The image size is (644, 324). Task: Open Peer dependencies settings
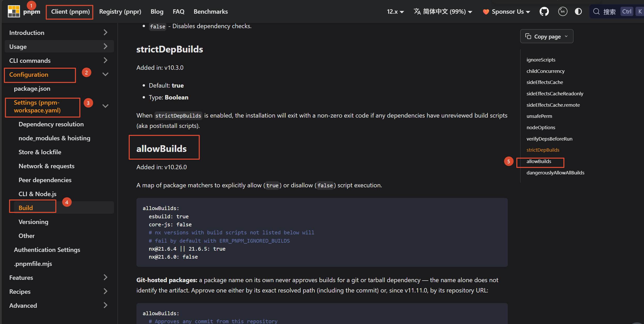point(45,180)
